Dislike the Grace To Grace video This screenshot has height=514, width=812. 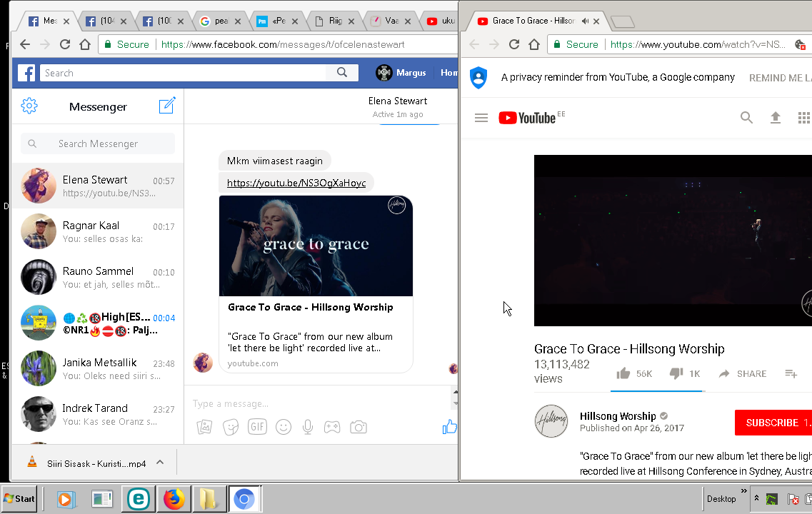(x=676, y=373)
